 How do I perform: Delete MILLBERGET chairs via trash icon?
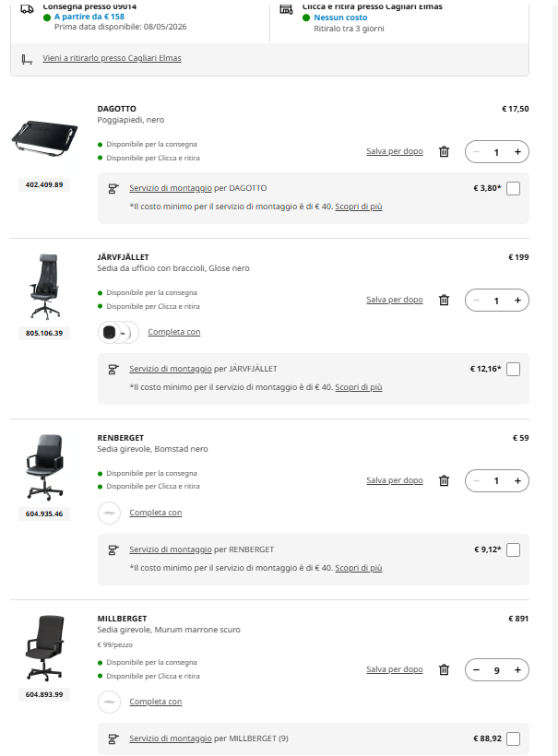444,670
